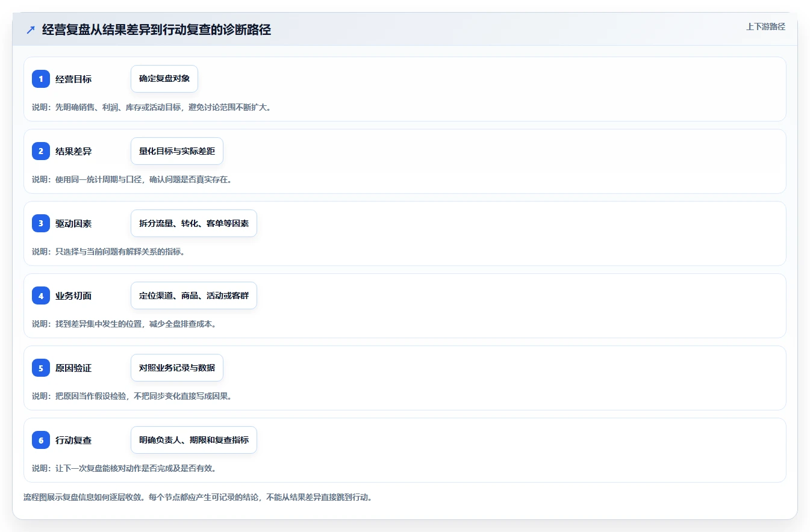This screenshot has width=810, height=532.
Task: Click the note starting 找到差异集中发生的位置
Action: pyautogui.click(x=124, y=324)
